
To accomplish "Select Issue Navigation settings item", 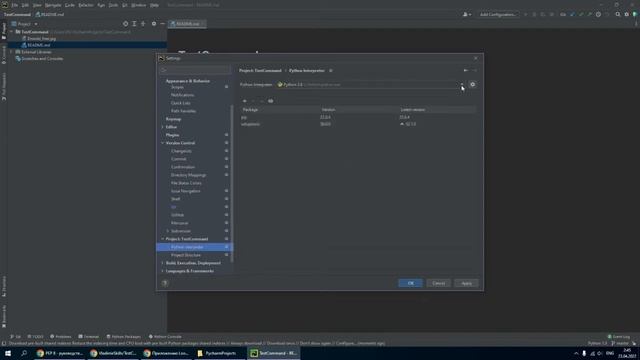I will pyautogui.click(x=185, y=191).
